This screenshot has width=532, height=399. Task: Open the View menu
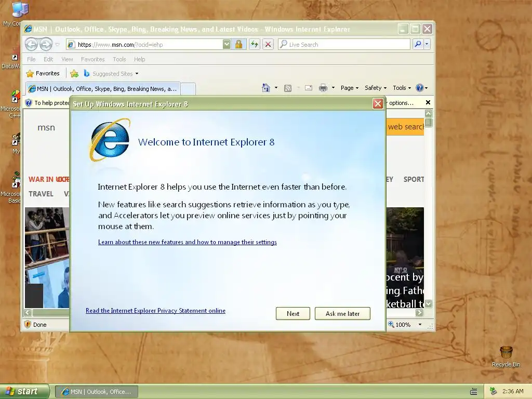pos(67,59)
